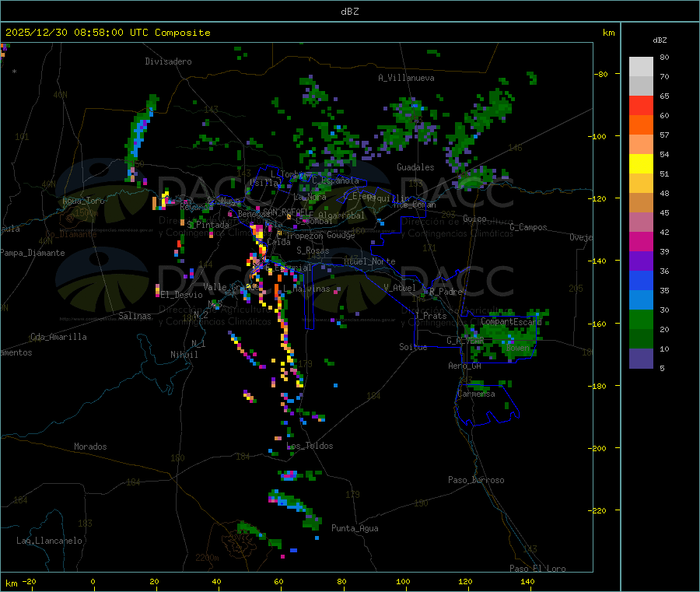The width and height of the screenshot is (700, 592).
Task: Click the Lag.Llancanelo label
Action: (50, 541)
